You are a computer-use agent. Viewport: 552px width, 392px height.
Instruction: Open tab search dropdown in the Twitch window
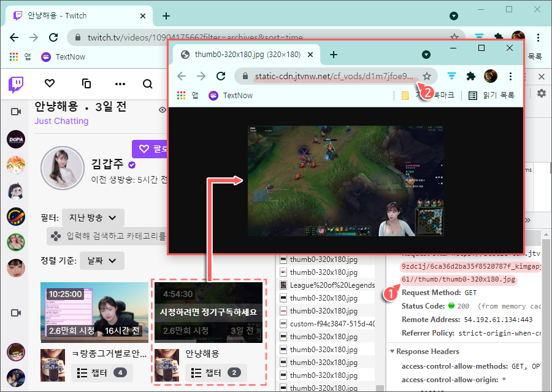[x=454, y=16]
